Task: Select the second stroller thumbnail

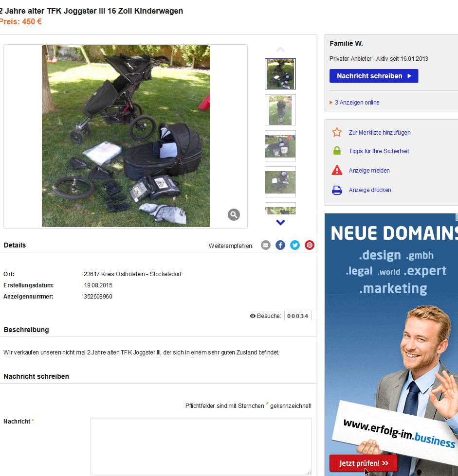Action: 280,110
